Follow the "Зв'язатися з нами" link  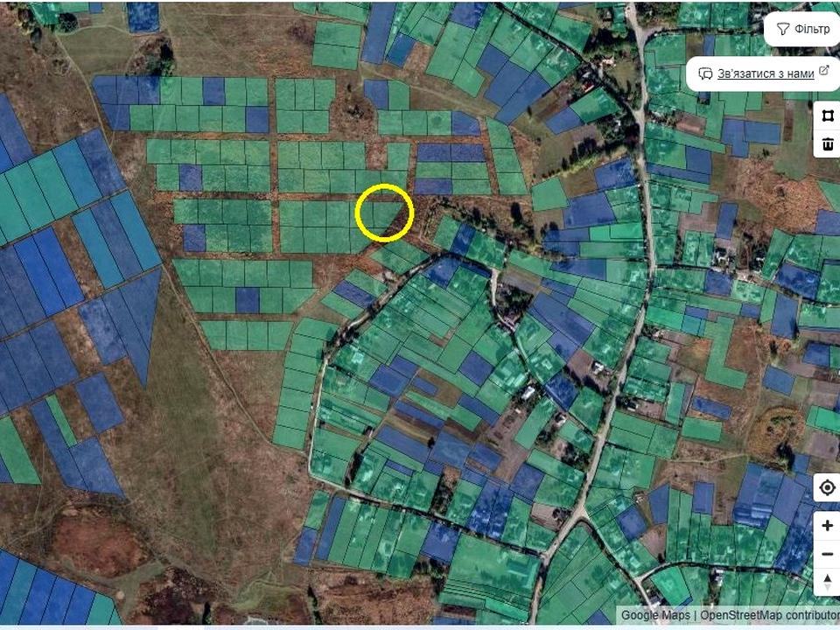pyautogui.click(x=766, y=73)
